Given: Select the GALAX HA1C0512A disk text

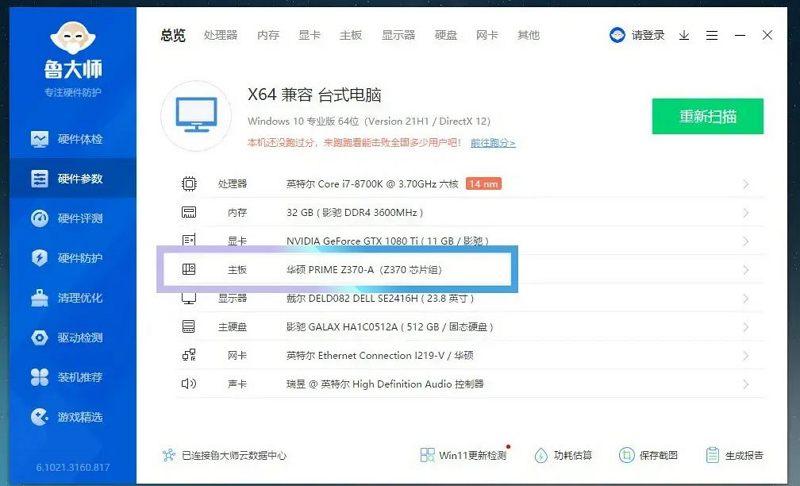Looking at the screenshot, I should pos(389,327).
